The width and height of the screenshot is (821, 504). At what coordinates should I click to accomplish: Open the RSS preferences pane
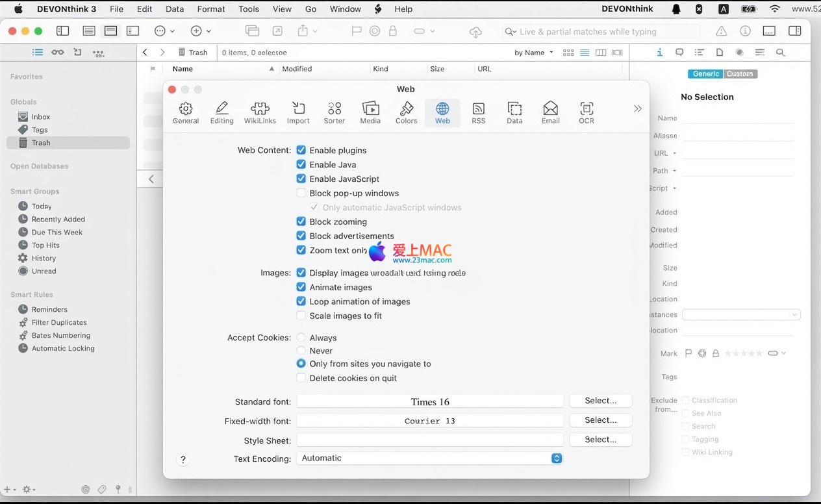(x=479, y=112)
